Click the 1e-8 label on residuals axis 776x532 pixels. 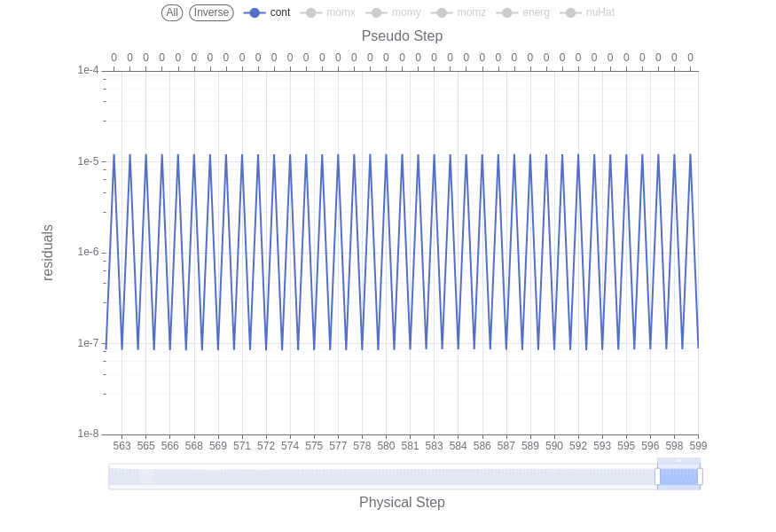pos(87,434)
